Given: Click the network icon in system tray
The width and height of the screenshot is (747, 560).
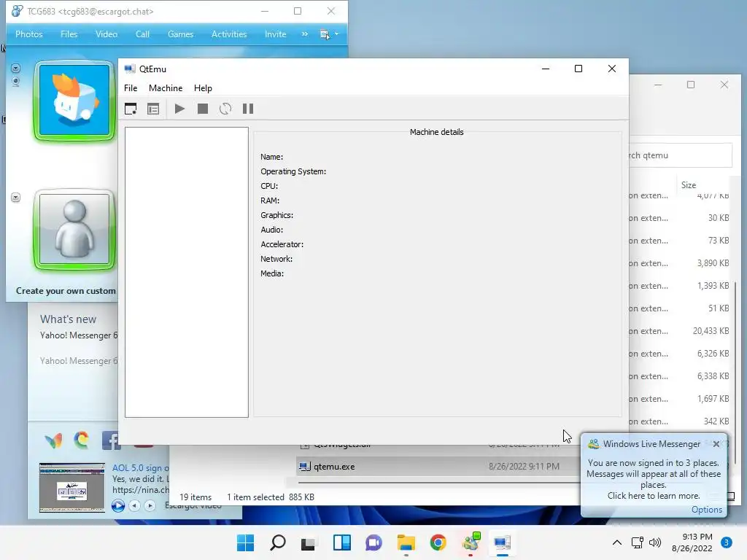Looking at the screenshot, I should [637, 542].
